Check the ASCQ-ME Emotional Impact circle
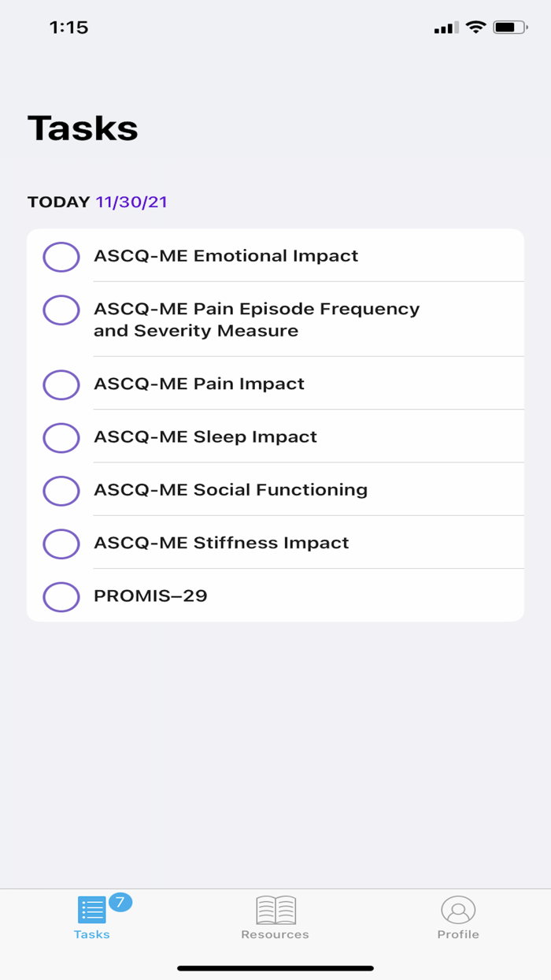This screenshot has width=551, height=980. [61, 257]
